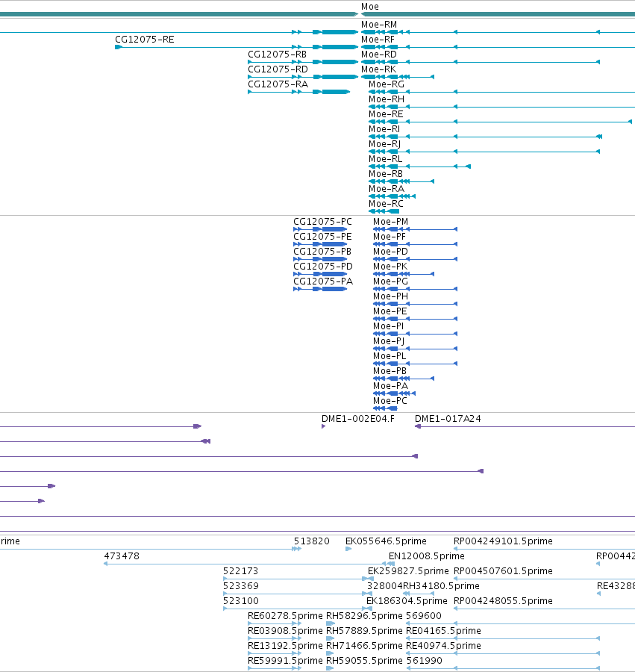Pick the Moe-PB protein label
Screen dimensions: 635x672
[x=390, y=371]
